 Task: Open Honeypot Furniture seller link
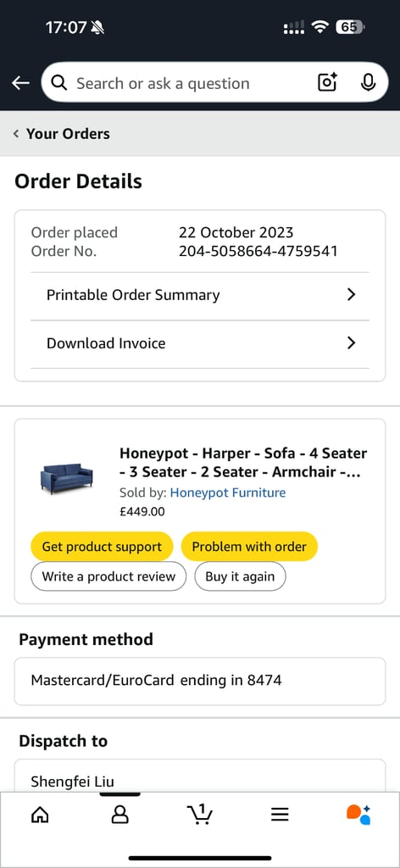(228, 492)
